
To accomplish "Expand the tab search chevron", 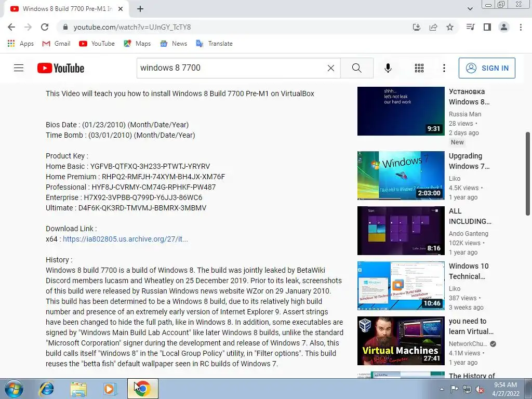I will tap(470, 9).
